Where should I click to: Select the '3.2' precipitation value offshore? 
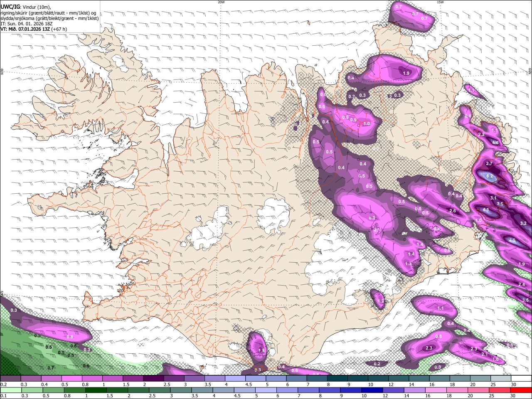click(x=523, y=223)
